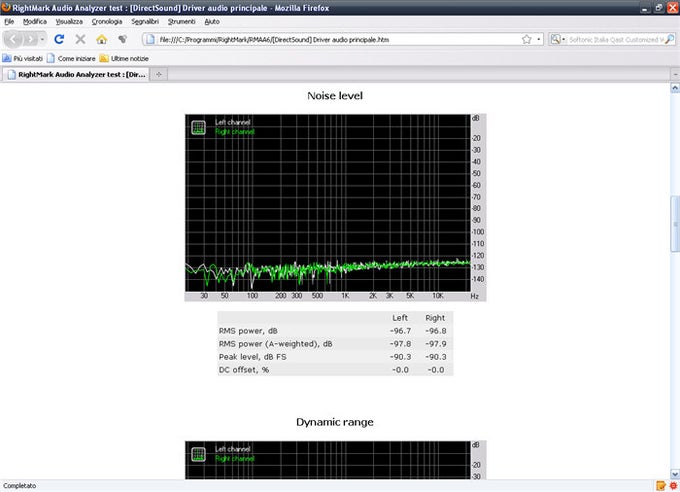This screenshot has height=492, width=680.
Task: Restore down the Firefox window
Action: [659, 7]
